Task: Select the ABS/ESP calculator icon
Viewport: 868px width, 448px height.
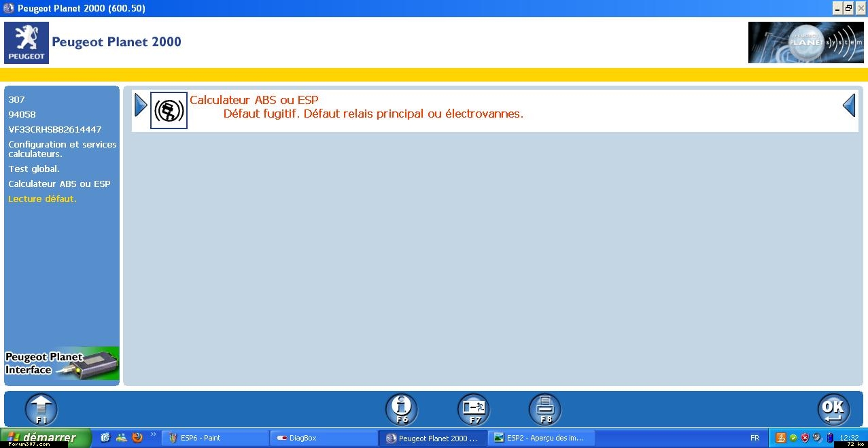Action: [169, 110]
